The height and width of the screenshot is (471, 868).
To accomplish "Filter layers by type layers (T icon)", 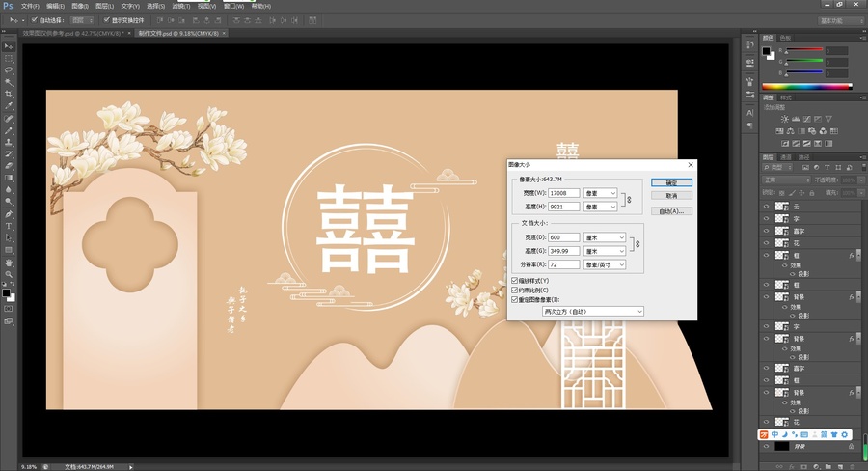I will [827, 167].
